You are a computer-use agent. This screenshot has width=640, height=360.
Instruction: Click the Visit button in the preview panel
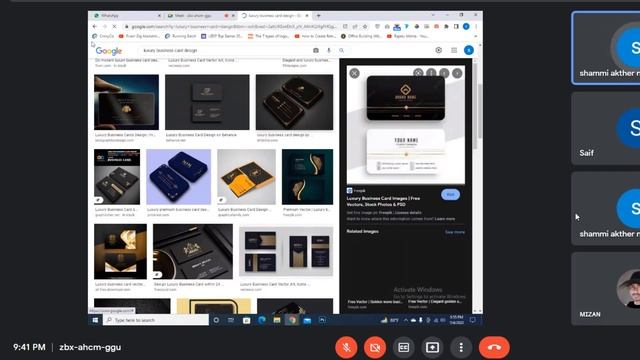click(x=450, y=195)
